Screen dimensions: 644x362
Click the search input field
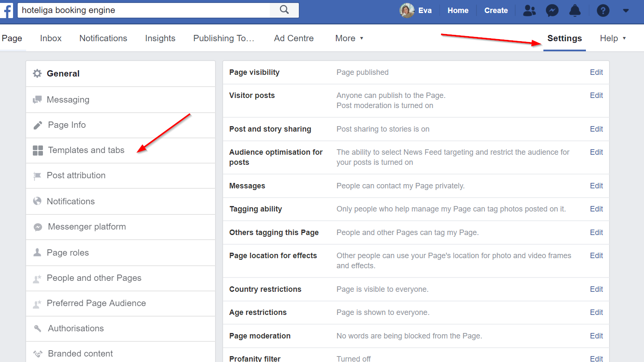click(143, 10)
